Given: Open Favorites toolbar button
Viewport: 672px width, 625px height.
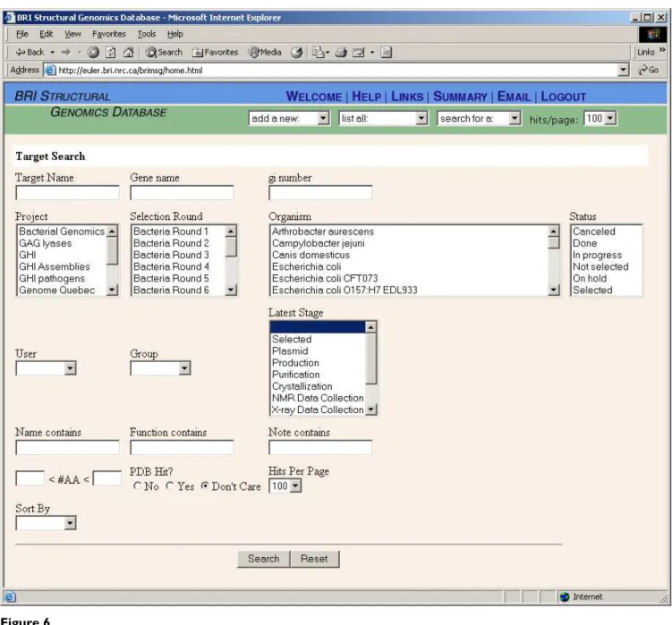Looking at the screenshot, I should tap(215, 52).
